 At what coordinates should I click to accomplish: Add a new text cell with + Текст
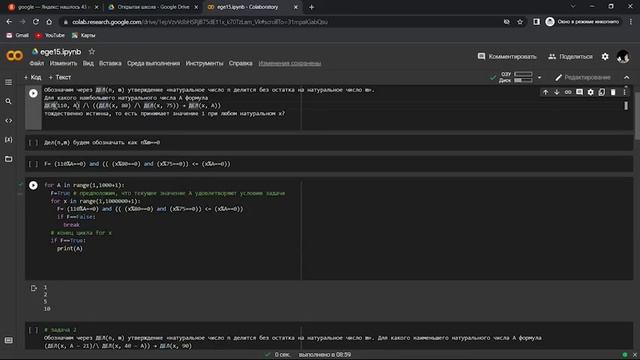click(x=60, y=77)
